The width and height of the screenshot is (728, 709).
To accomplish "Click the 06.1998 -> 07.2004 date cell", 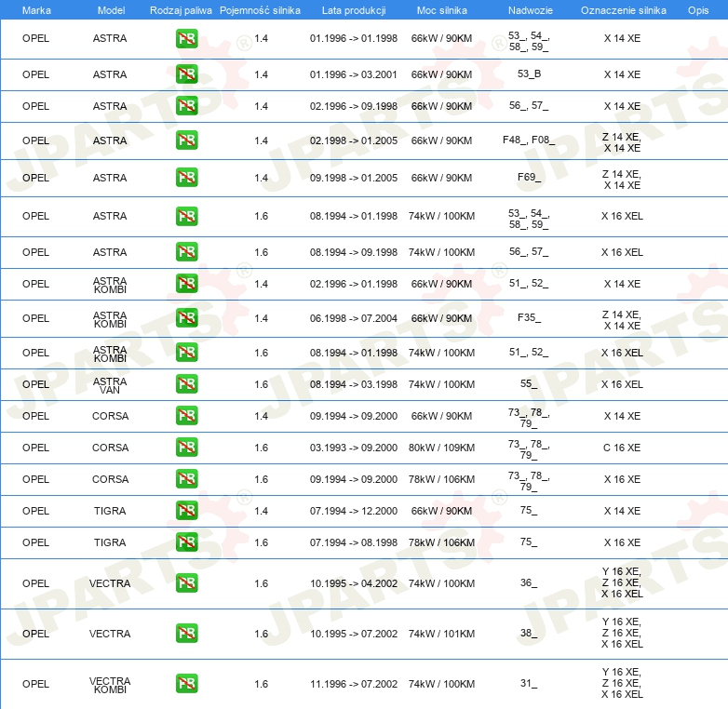I will pos(354,318).
